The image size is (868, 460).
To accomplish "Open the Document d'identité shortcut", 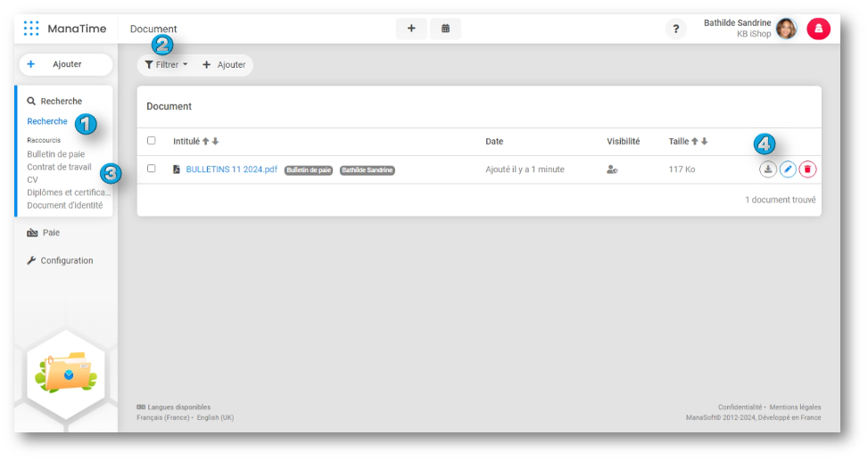I will pos(65,205).
